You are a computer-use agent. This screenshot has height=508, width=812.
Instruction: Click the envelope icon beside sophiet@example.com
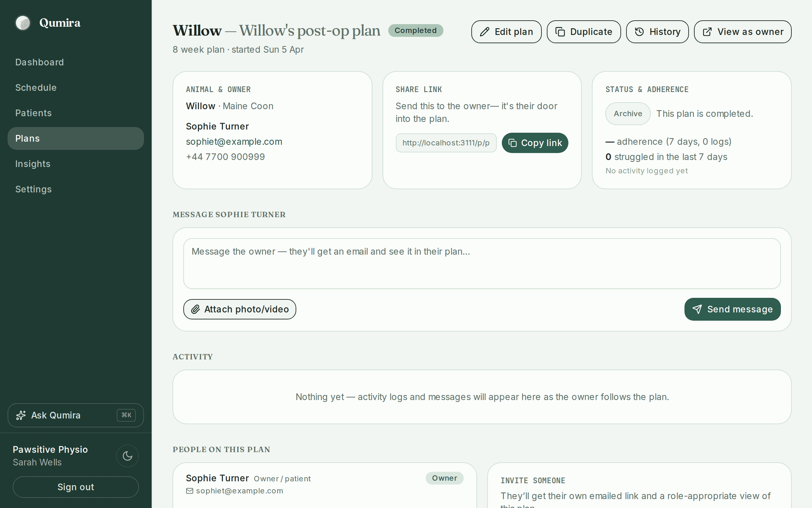(x=190, y=491)
